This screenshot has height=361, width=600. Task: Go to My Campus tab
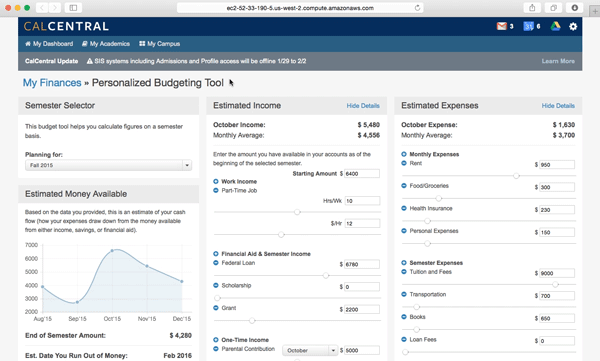tap(160, 44)
